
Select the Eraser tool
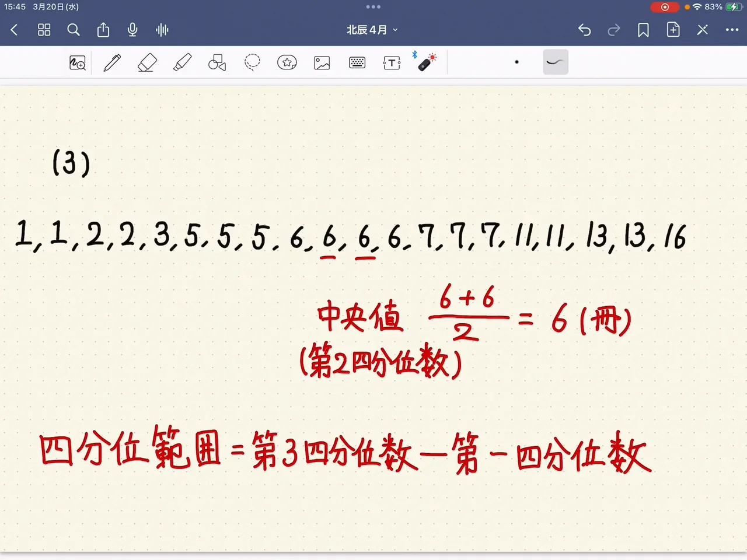point(147,62)
